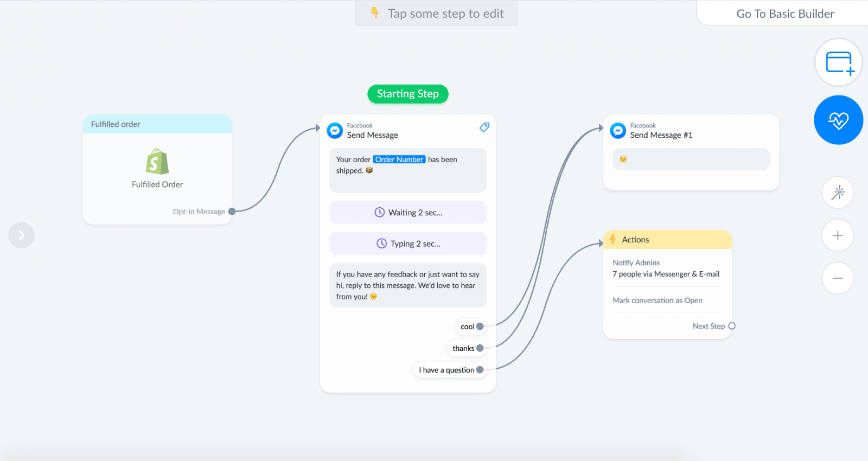Click the Fulfilled Order caption text
The height and width of the screenshot is (461, 868).
pyautogui.click(x=157, y=184)
